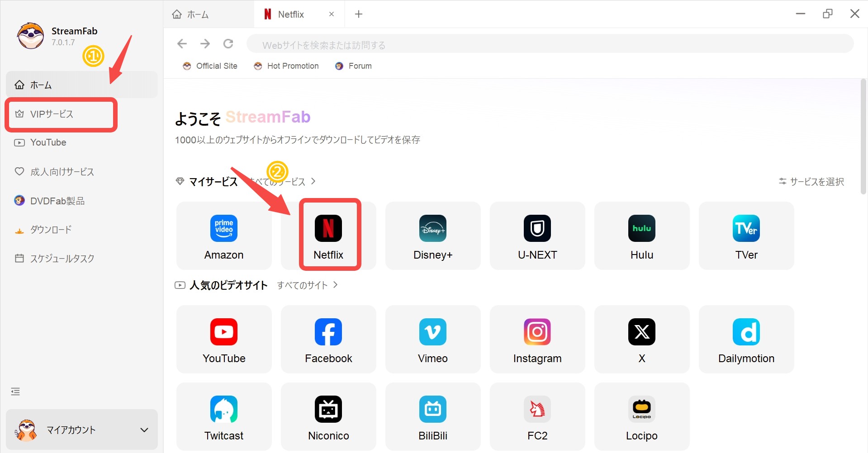
Task: Open the Hulu service tile
Action: tap(641, 235)
